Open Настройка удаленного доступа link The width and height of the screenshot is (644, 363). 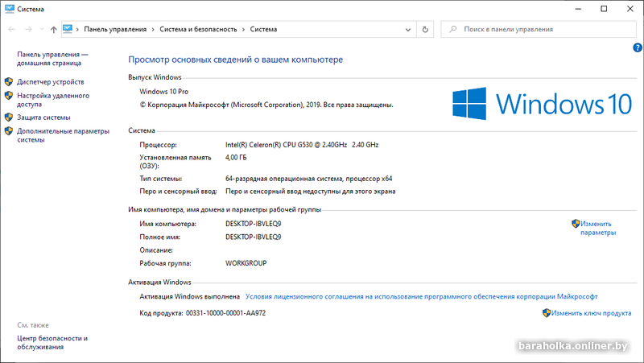point(53,100)
